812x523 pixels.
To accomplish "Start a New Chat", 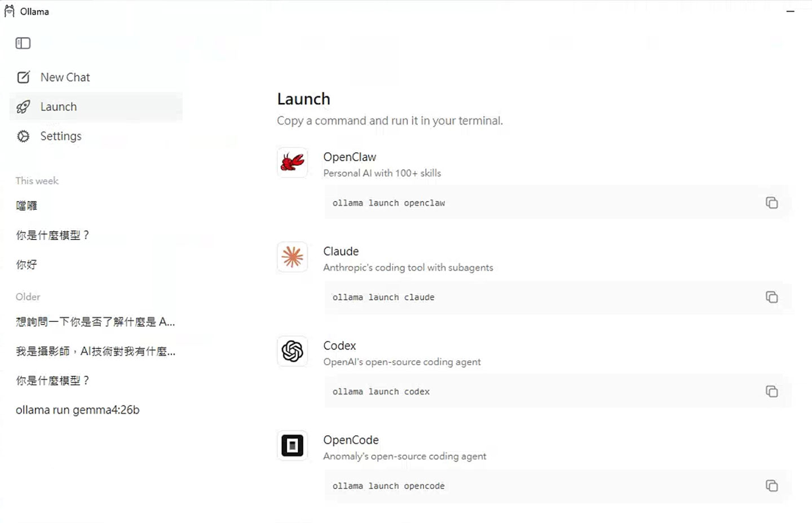I will pos(64,77).
